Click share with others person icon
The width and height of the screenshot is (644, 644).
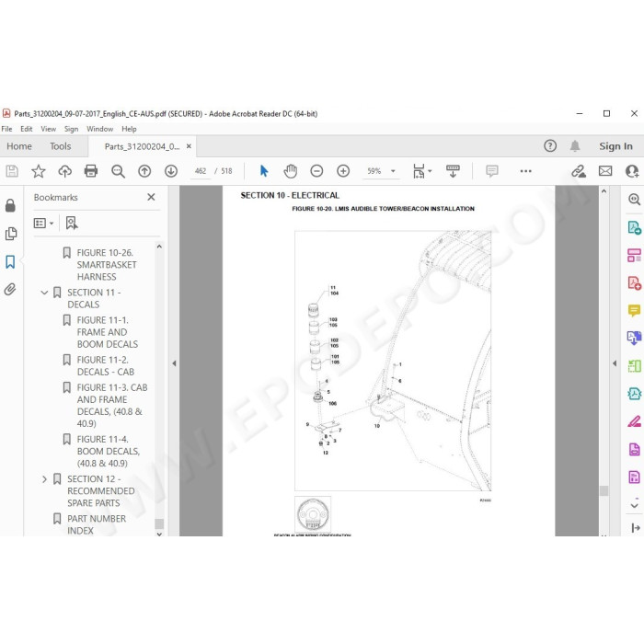(632, 171)
